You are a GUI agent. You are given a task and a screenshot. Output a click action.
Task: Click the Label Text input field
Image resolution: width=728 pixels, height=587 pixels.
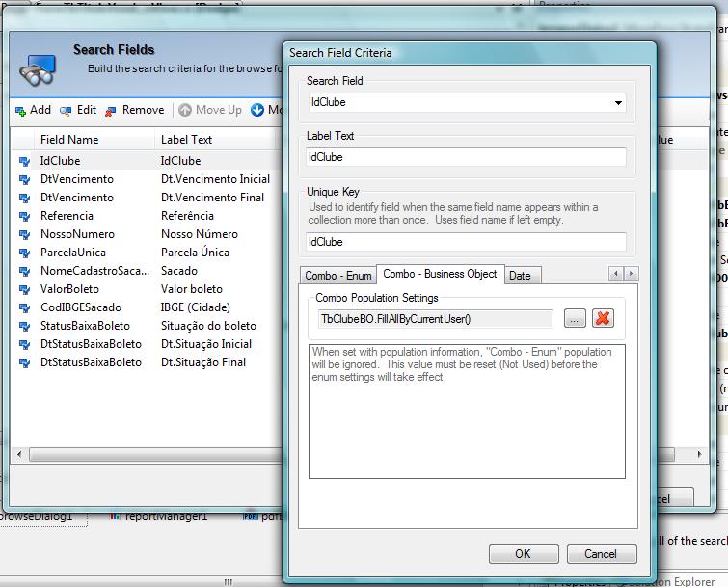[466, 157]
